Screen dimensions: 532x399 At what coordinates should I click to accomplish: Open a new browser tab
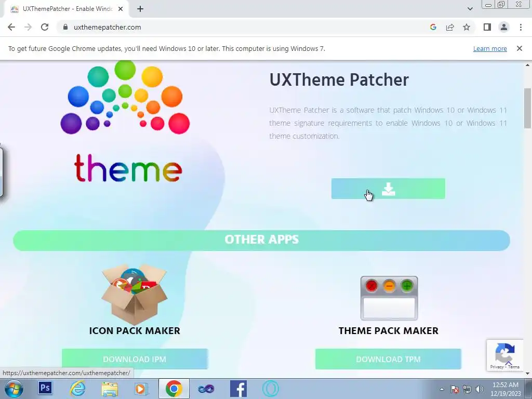140,9
